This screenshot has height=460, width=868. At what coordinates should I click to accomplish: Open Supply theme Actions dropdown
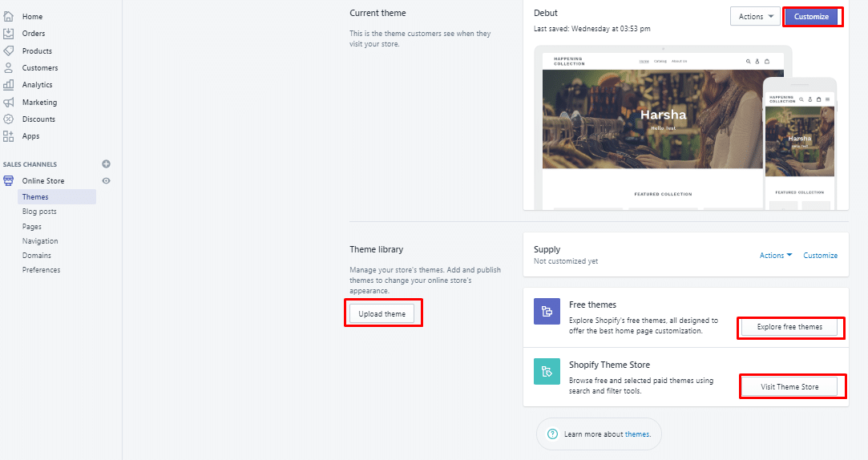[776, 255]
